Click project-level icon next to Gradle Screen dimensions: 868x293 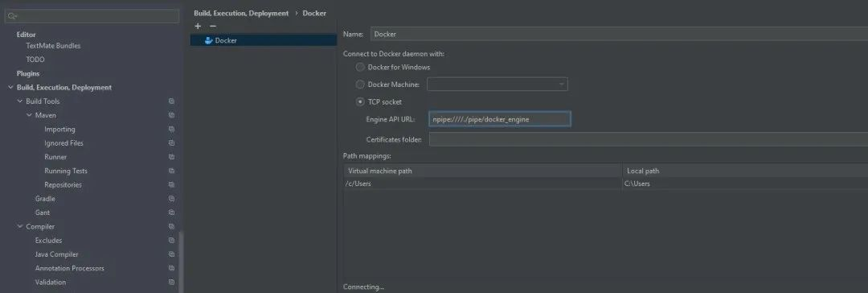tap(172, 199)
